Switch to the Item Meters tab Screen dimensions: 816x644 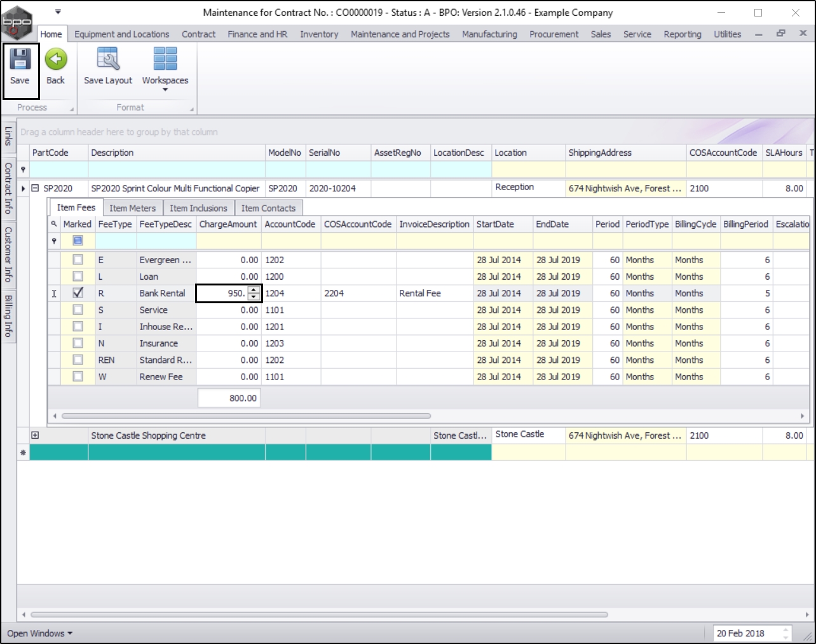(x=133, y=208)
